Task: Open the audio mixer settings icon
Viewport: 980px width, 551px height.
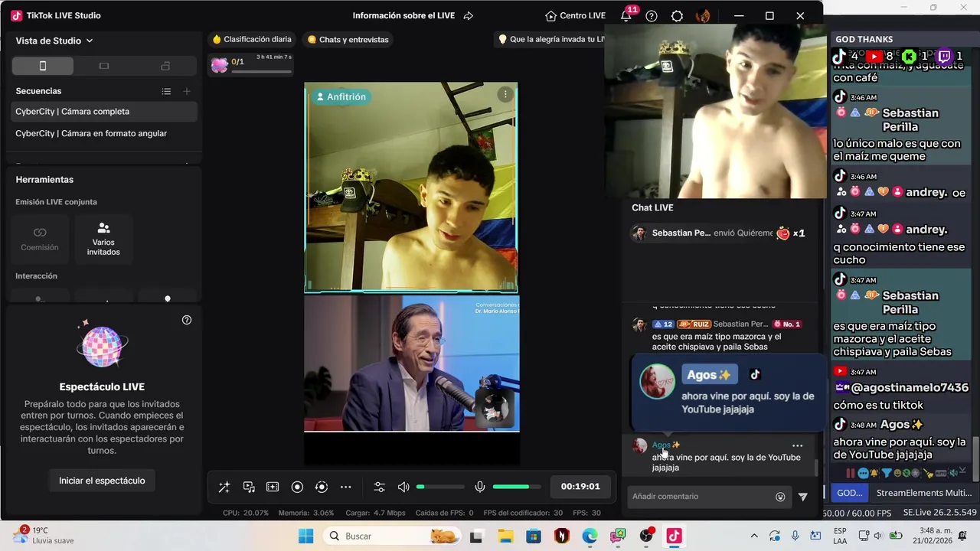Action: 379,487
